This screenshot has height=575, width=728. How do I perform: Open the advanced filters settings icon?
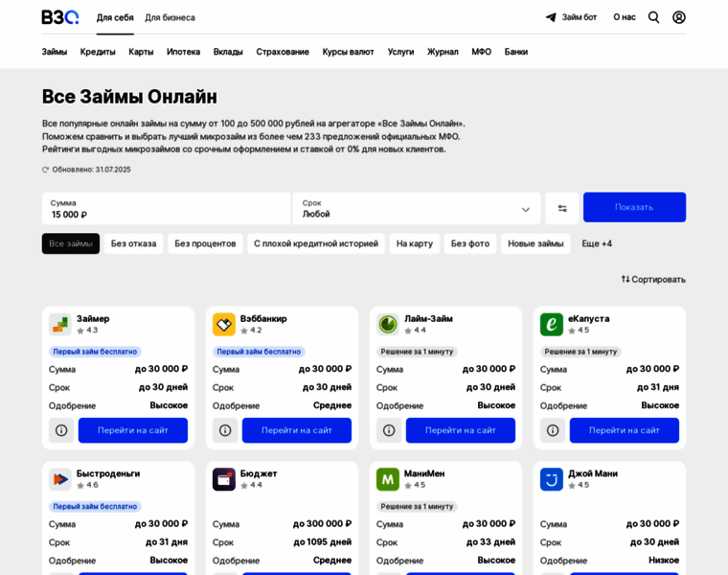[562, 209]
